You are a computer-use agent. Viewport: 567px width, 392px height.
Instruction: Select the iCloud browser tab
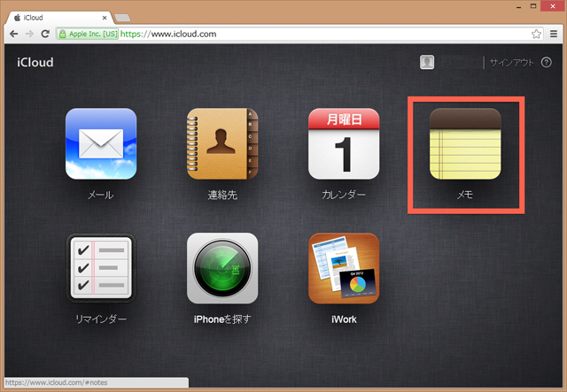pos(59,18)
